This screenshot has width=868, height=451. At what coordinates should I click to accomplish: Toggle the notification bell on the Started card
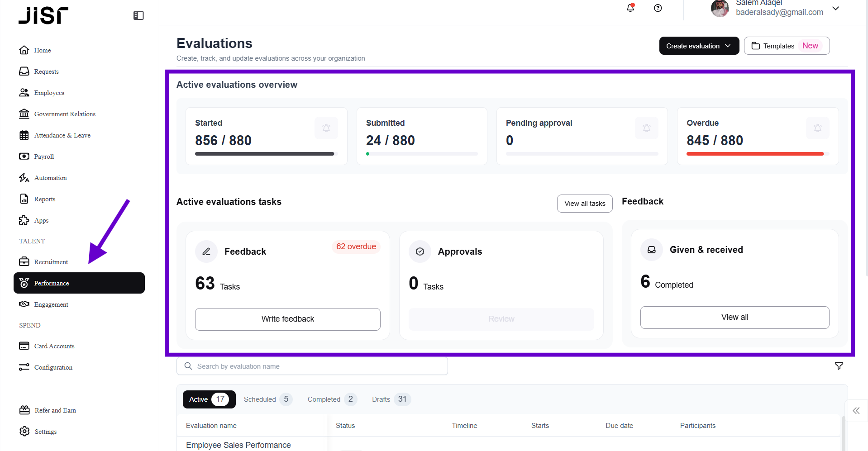[325, 128]
